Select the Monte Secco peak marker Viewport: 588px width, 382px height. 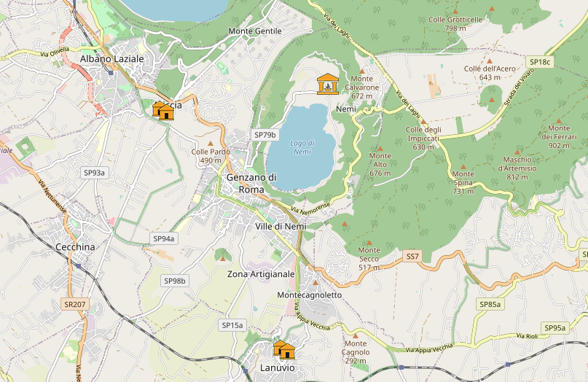tap(369, 243)
